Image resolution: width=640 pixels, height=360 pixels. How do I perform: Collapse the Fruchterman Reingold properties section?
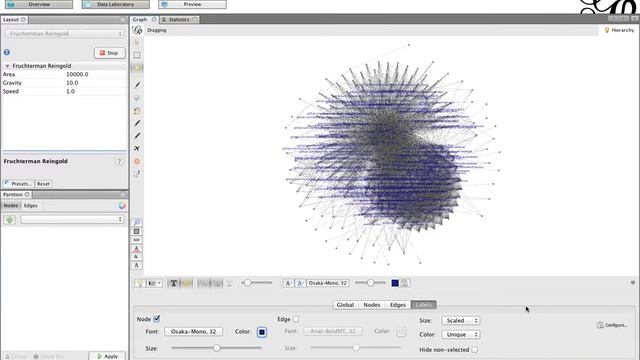pos(7,66)
